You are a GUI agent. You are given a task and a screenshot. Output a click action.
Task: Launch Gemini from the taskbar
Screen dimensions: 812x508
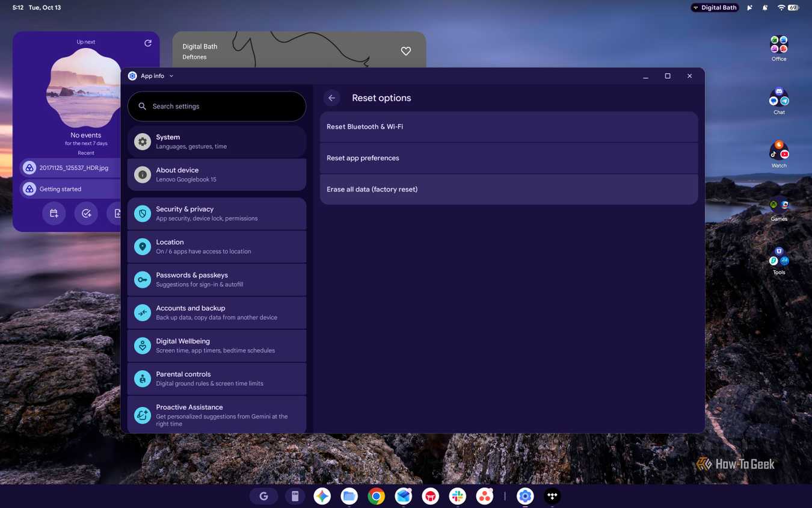tap(322, 496)
